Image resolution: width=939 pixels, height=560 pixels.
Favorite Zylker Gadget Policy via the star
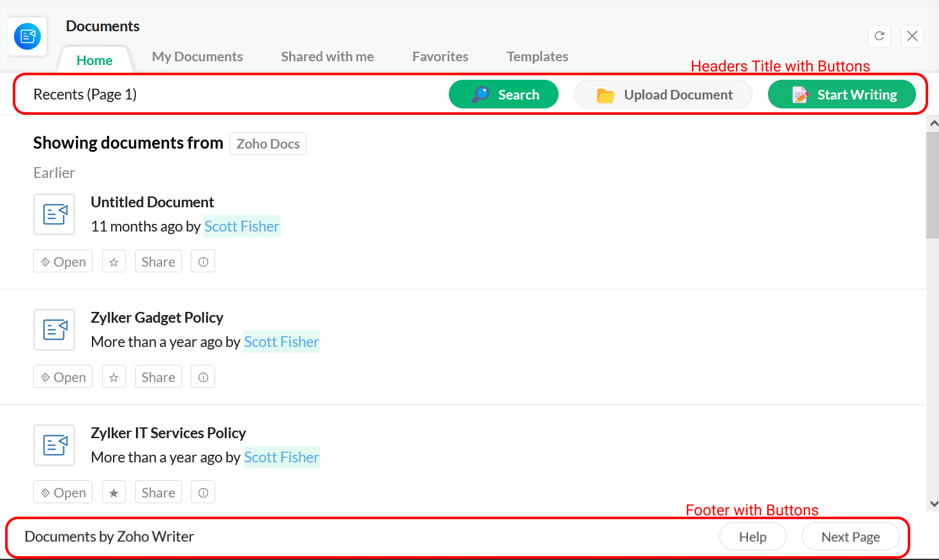[114, 376]
